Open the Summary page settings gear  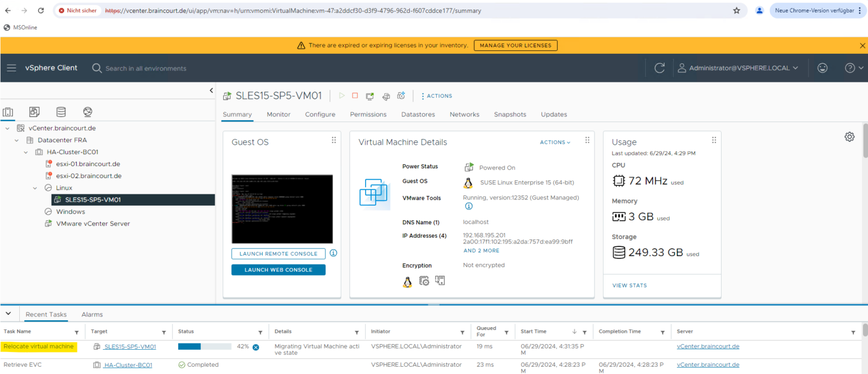pyautogui.click(x=849, y=137)
